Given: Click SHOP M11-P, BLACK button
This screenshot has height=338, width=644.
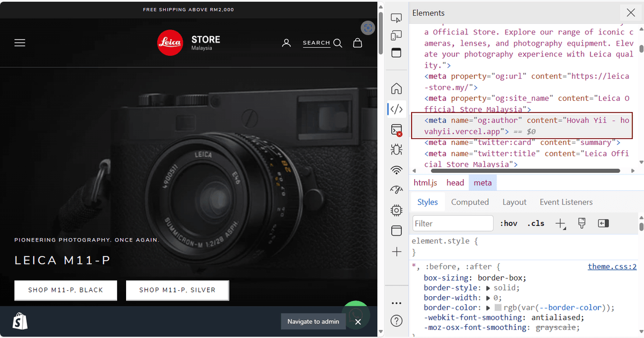Looking at the screenshot, I should coord(65,290).
